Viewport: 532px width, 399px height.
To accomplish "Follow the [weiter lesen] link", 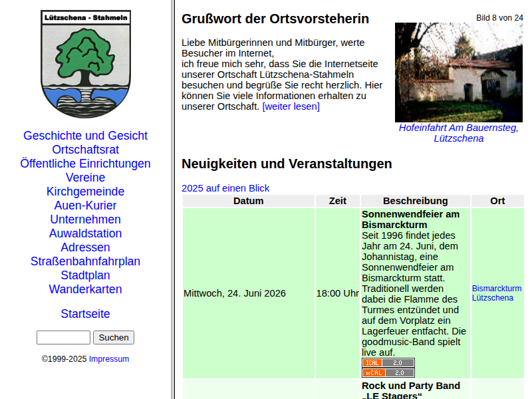I will click(x=291, y=106).
